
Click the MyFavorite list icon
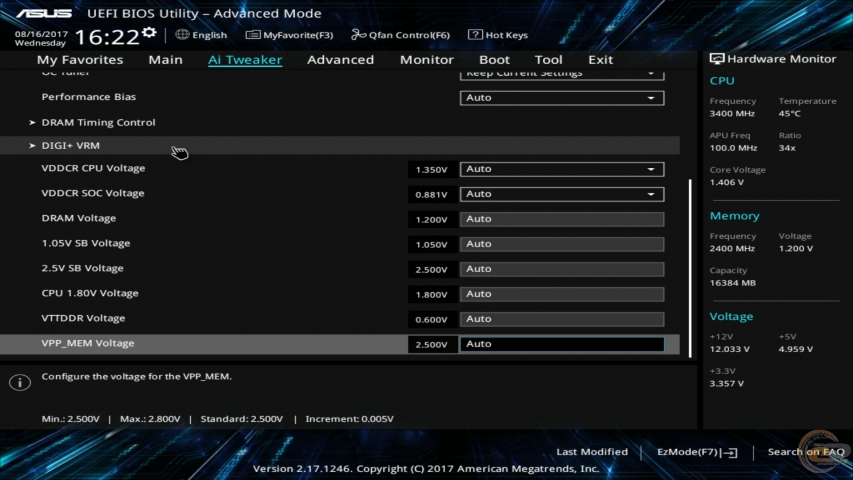coord(252,35)
